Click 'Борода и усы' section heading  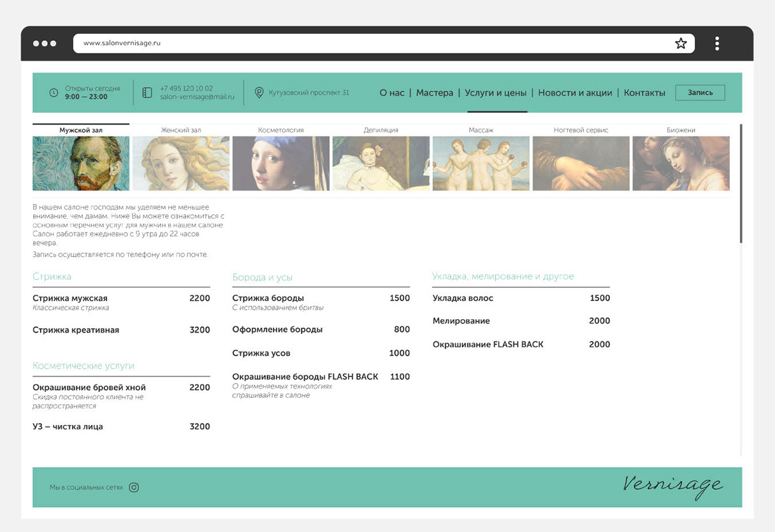coord(263,277)
